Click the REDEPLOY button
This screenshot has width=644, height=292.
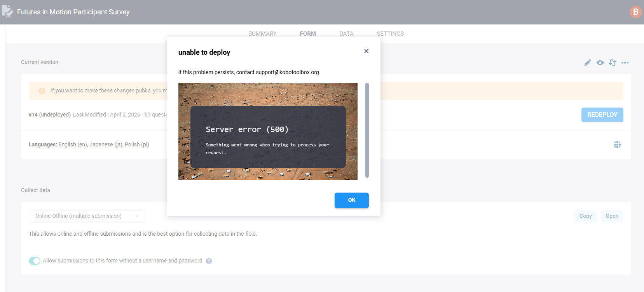[x=602, y=115]
